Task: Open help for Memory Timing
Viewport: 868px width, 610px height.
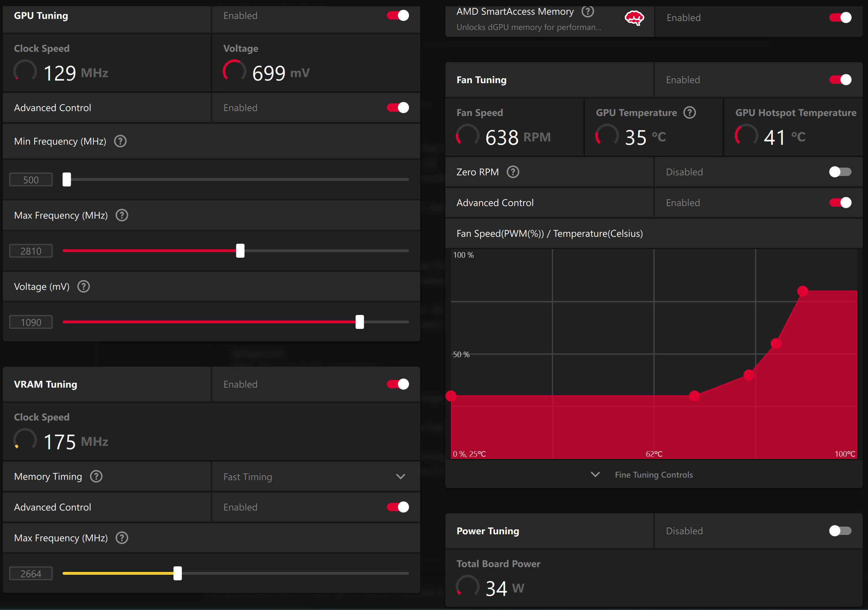Action: [96, 477]
